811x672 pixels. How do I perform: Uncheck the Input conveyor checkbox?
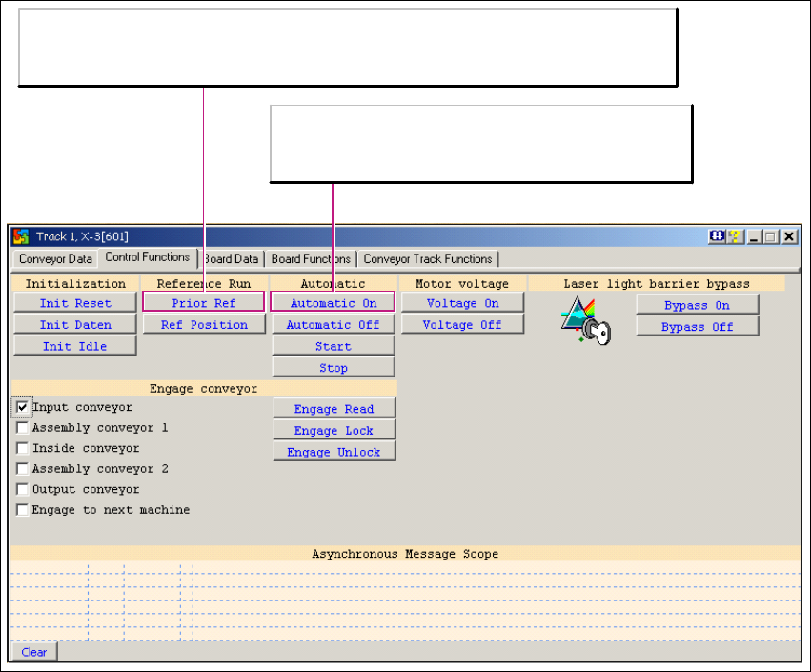pos(23,407)
